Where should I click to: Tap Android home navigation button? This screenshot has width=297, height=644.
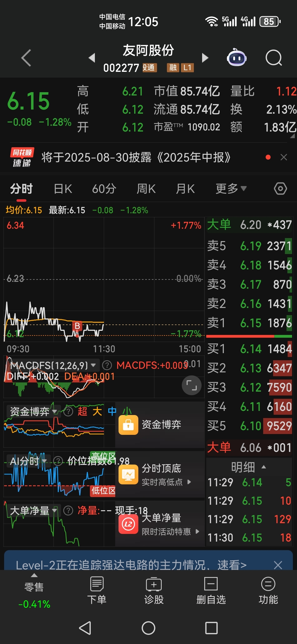pos(148,628)
